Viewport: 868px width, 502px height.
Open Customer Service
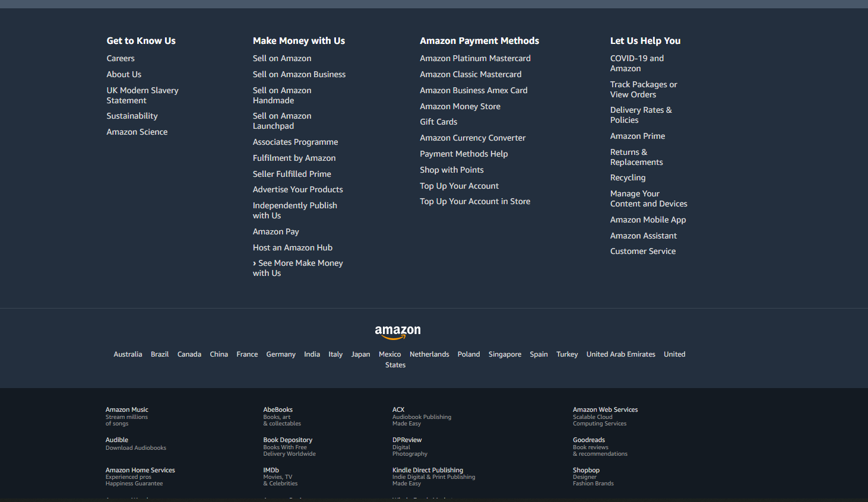click(643, 251)
